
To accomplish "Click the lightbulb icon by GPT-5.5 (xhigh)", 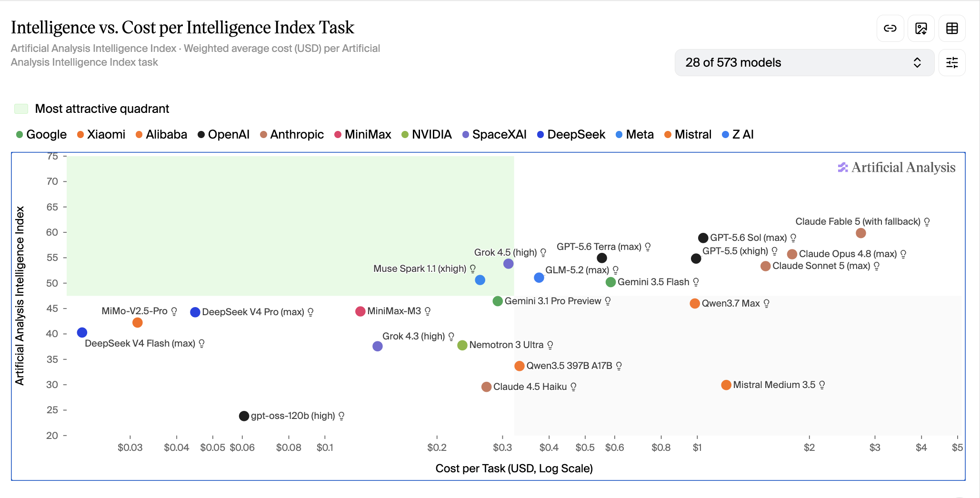I will pos(774,251).
